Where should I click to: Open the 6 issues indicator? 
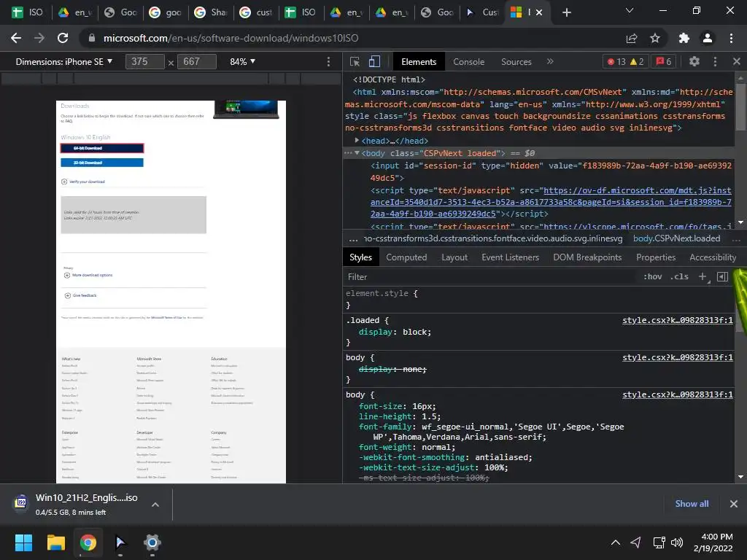click(x=664, y=61)
